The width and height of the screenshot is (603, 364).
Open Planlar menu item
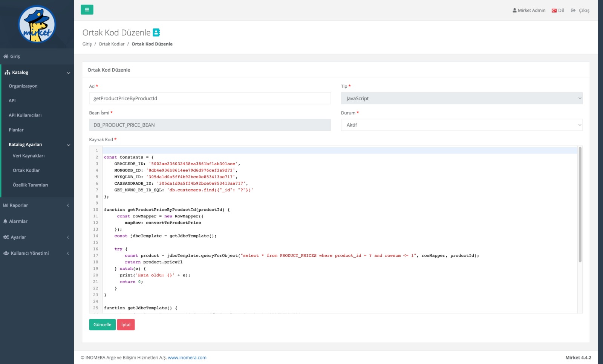[16, 130]
